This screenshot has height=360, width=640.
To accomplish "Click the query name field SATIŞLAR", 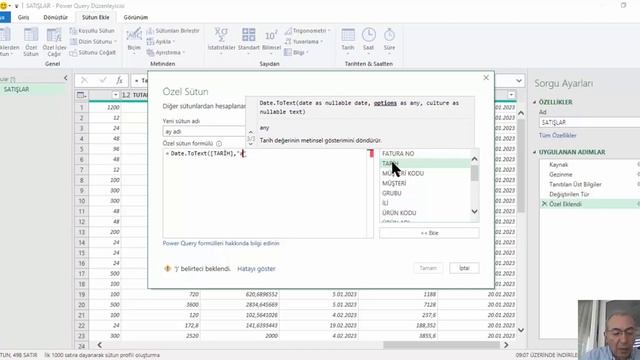I will tap(589, 122).
